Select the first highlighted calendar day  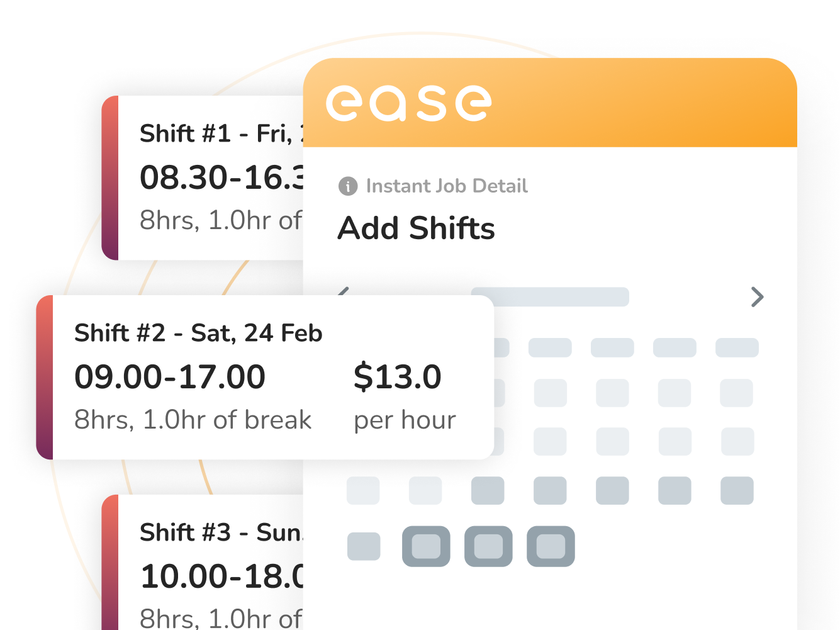[426, 546]
